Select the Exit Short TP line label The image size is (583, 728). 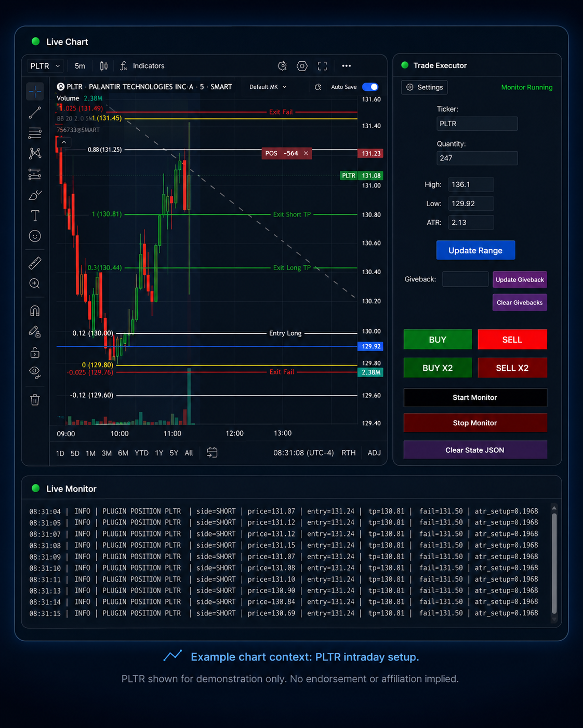click(292, 214)
